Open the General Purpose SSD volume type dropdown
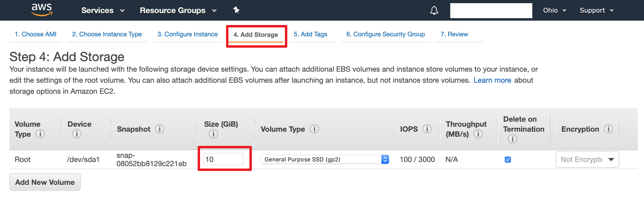 coord(325,159)
